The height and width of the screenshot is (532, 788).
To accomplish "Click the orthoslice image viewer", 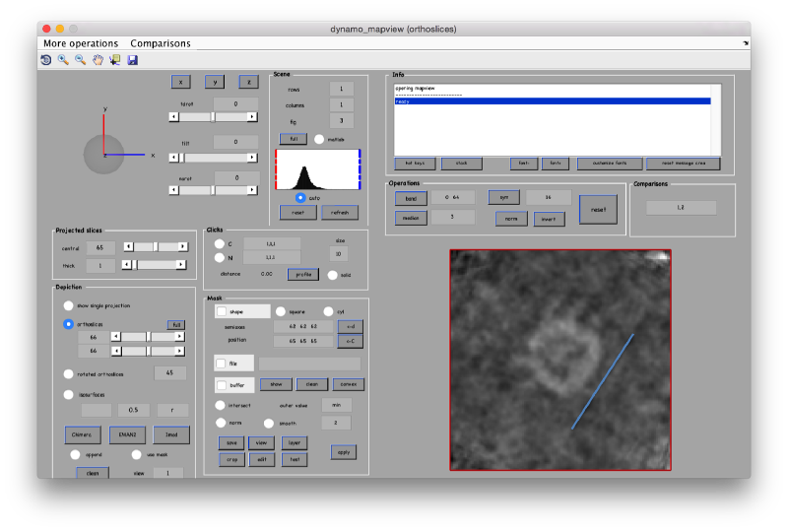I will coord(560,360).
